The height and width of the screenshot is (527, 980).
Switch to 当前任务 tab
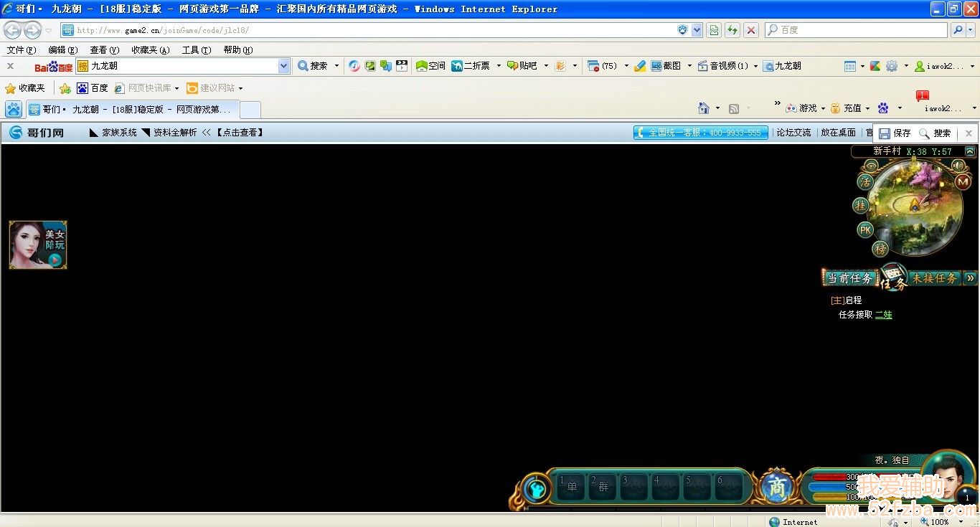850,278
